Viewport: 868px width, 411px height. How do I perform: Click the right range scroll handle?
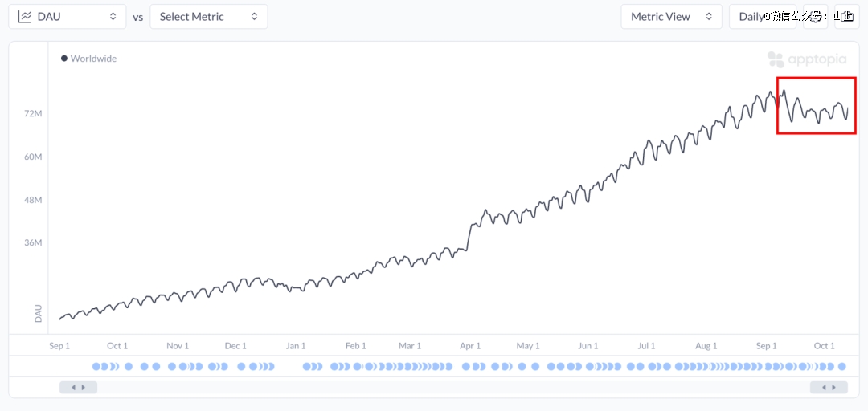(829, 387)
